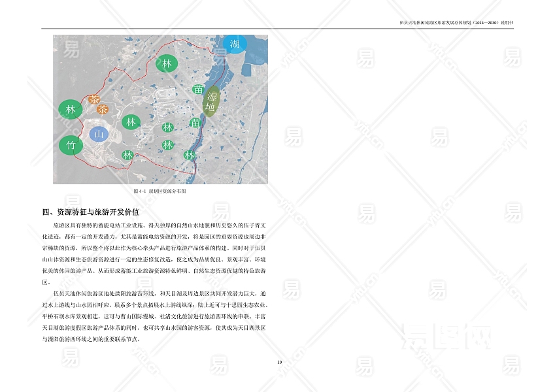The image size is (555, 392).
Task: Select the upper green 苗 nursery marker
Action: click(x=198, y=90)
